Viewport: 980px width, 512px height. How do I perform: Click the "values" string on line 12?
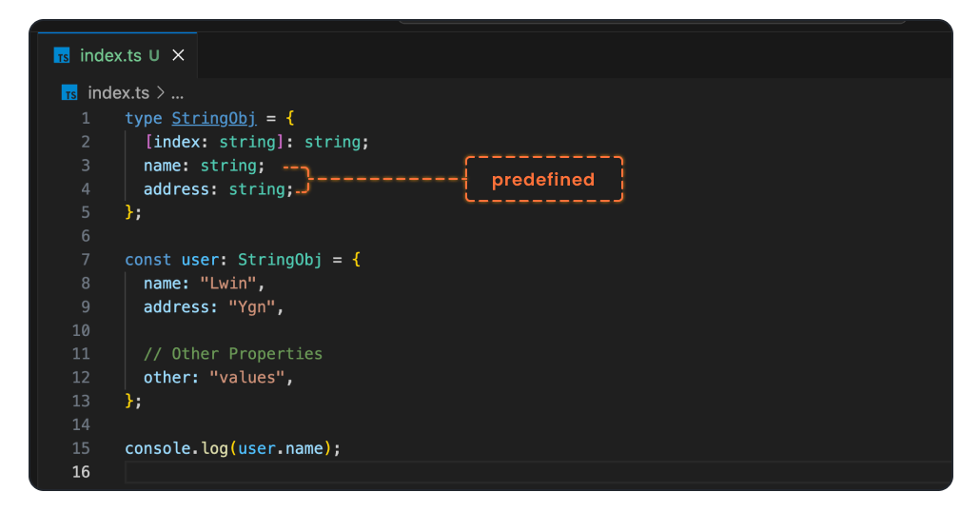point(246,378)
